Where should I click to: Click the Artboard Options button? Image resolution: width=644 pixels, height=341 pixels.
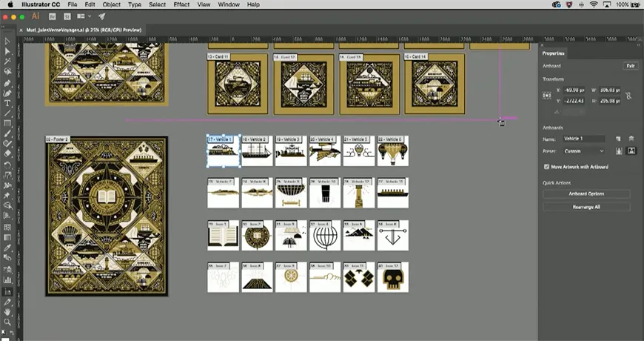[586, 193]
